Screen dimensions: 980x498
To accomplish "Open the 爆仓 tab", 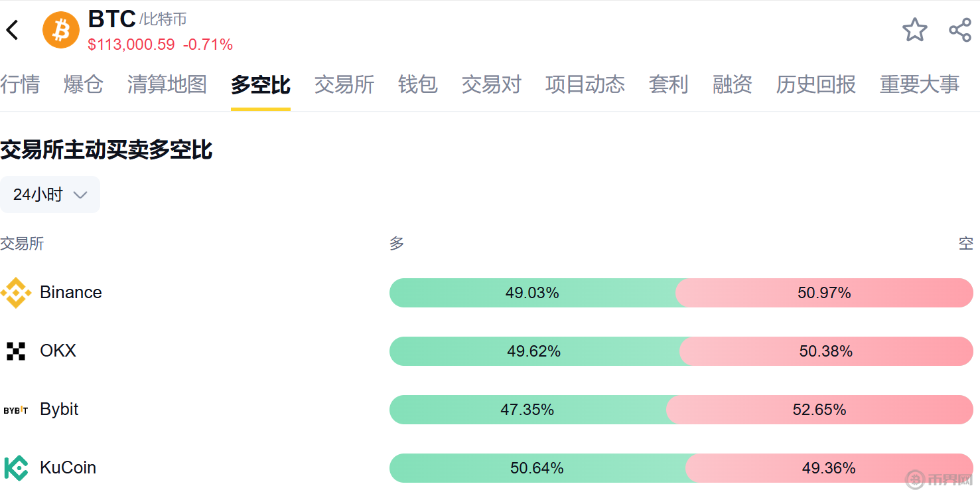I will [x=84, y=84].
